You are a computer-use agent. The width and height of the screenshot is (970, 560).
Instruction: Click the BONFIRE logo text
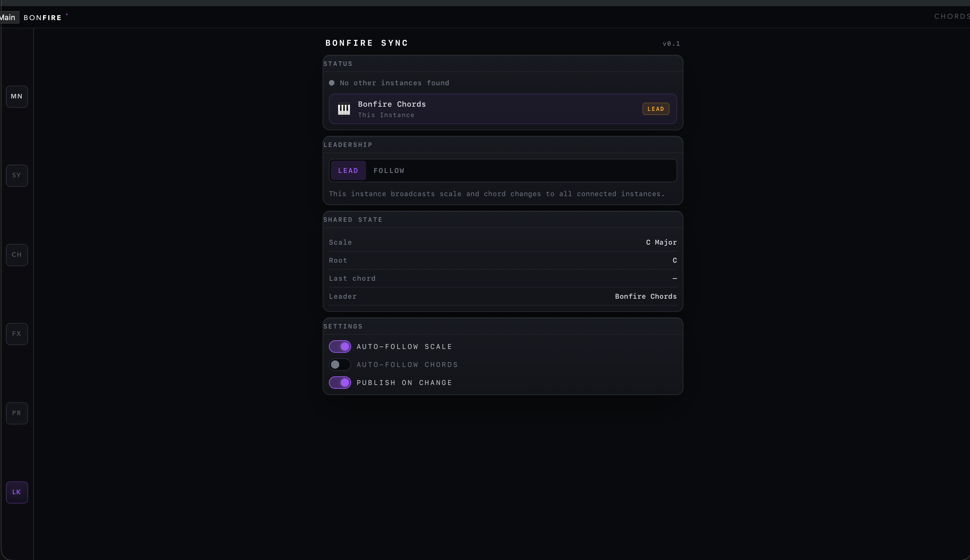pyautogui.click(x=42, y=18)
